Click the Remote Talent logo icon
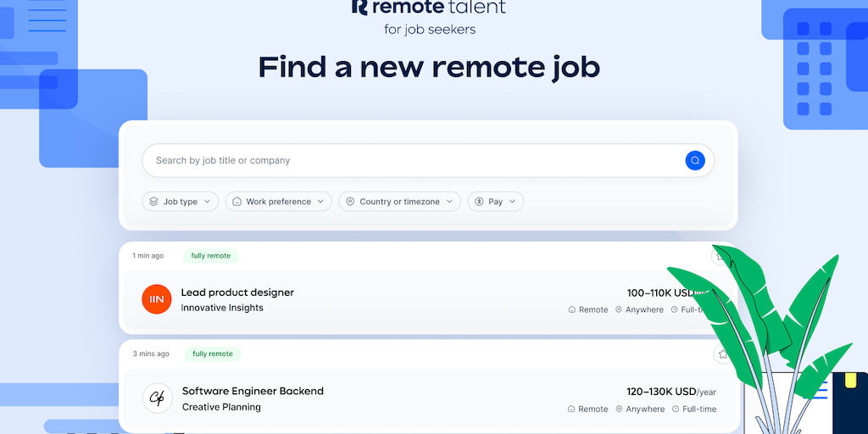868x434 pixels. (x=359, y=7)
